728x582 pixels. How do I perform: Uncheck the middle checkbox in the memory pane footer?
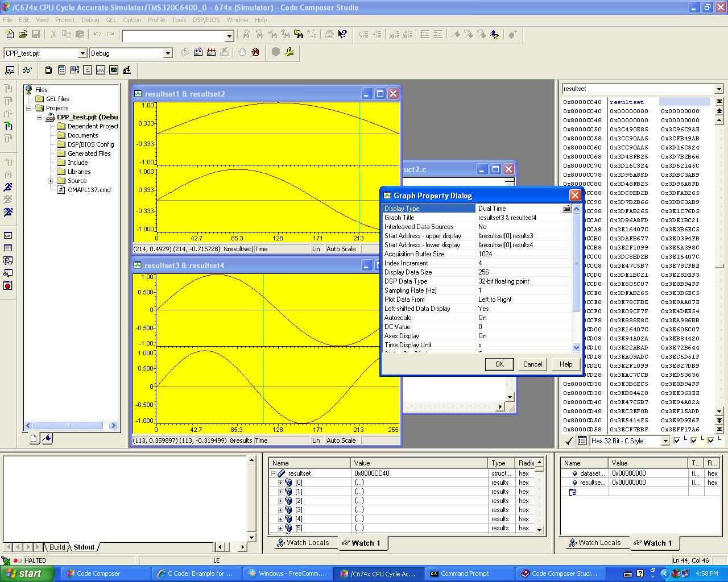tap(694, 440)
